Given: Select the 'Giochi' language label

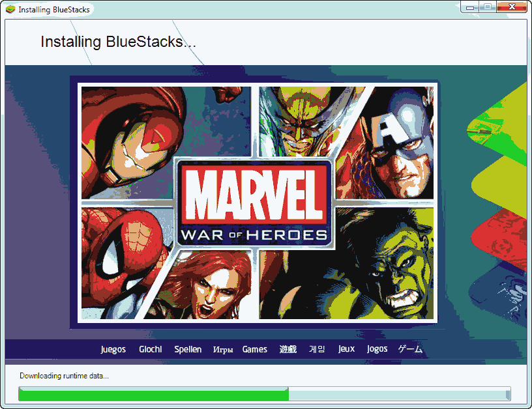Looking at the screenshot, I should coord(151,349).
